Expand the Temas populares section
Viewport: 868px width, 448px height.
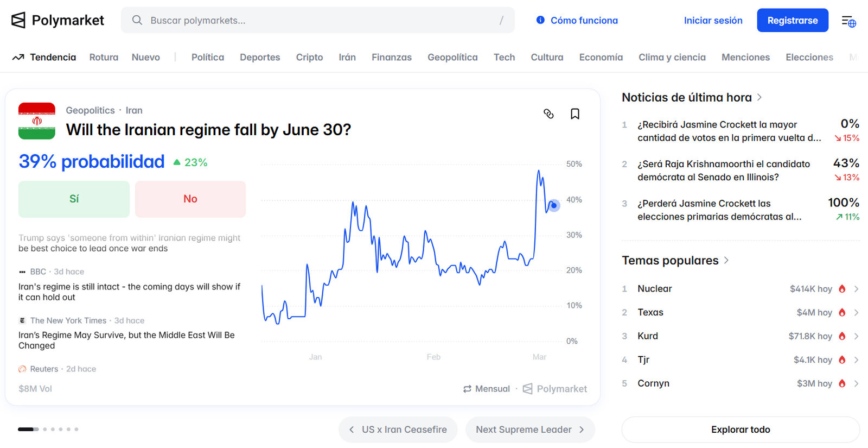(726, 261)
